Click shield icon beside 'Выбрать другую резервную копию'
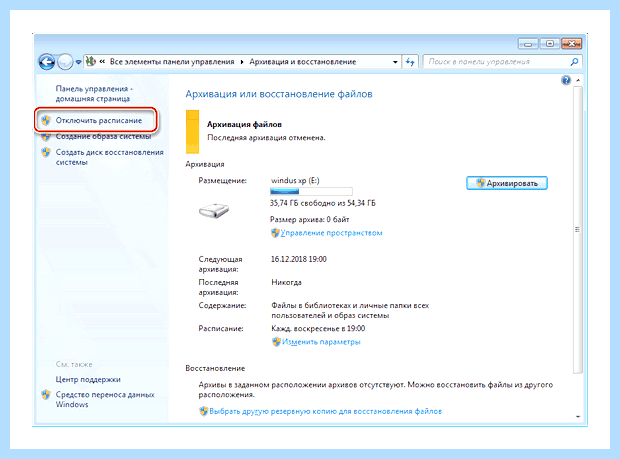This screenshot has height=459, width=620. pyautogui.click(x=203, y=411)
